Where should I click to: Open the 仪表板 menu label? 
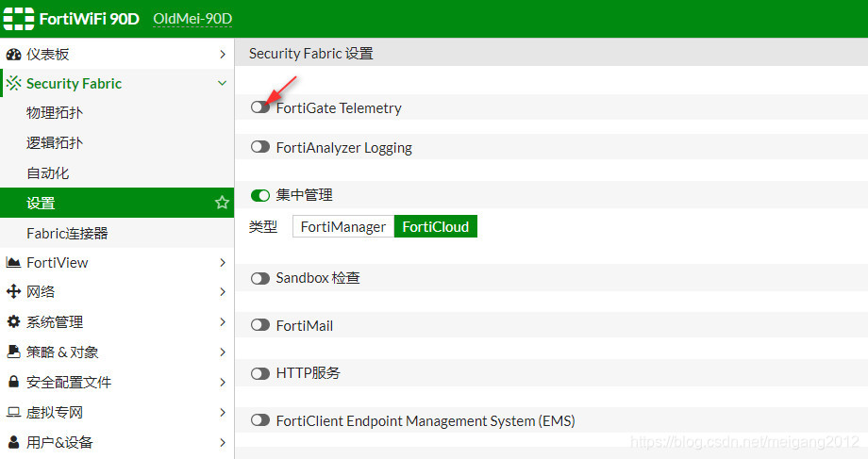coord(47,55)
